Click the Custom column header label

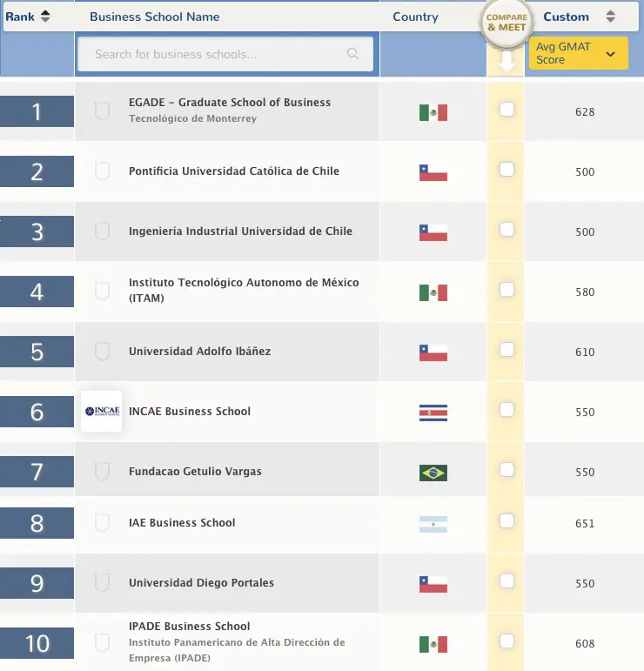pyautogui.click(x=567, y=17)
